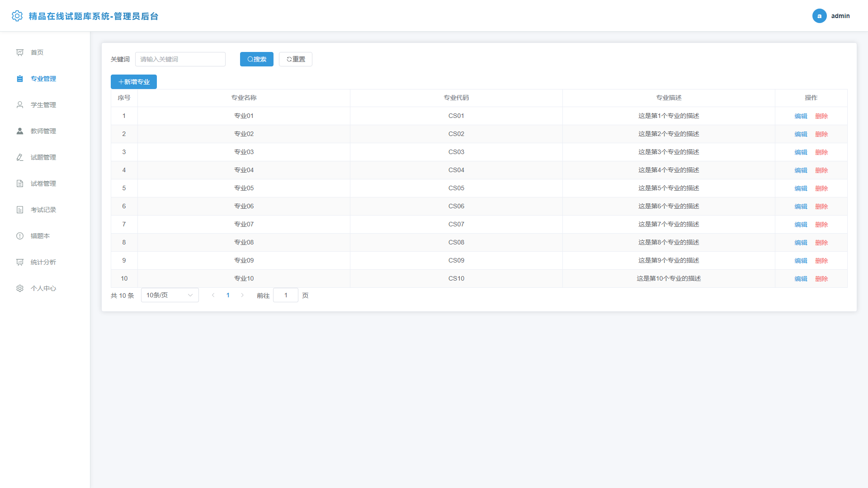
Task: Open 试卷管理 from the sidebar
Action: click(45, 183)
